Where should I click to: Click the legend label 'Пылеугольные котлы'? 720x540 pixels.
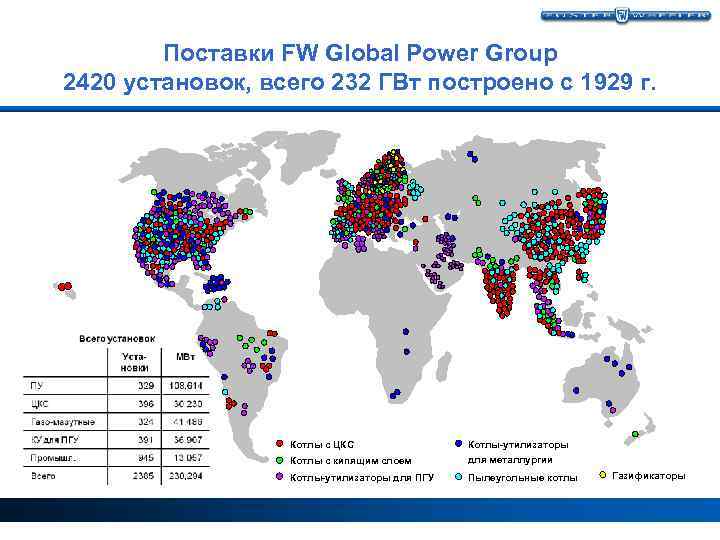[523, 478]
